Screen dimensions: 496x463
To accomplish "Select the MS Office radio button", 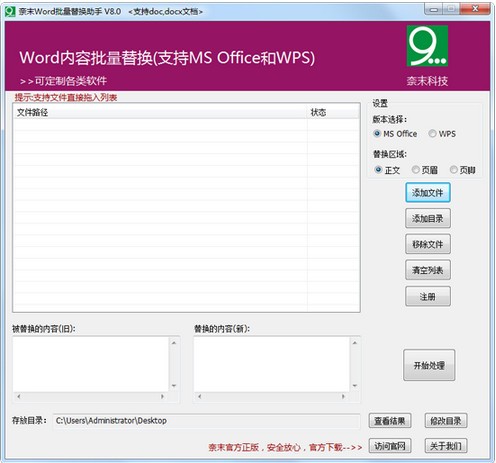I will tap(395, 134).
